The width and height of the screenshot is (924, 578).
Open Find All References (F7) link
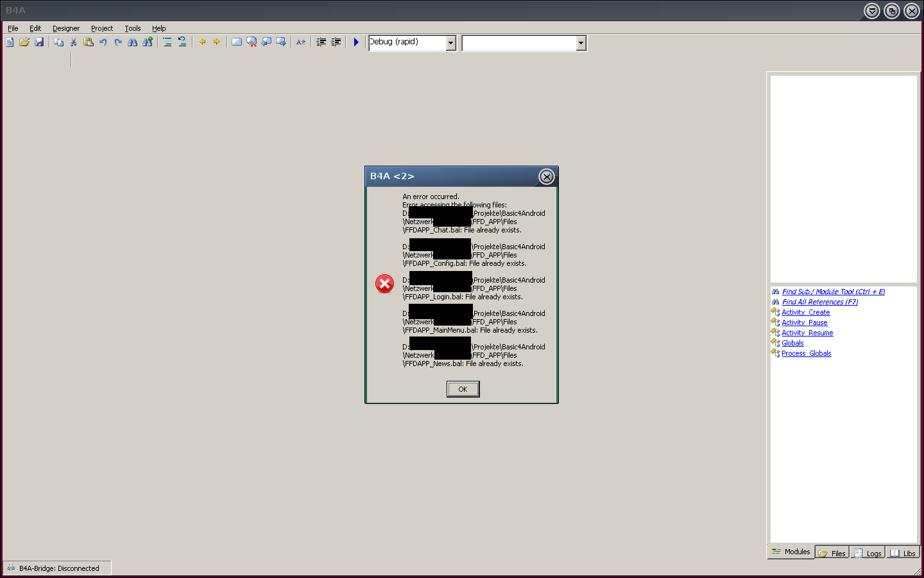820,302
